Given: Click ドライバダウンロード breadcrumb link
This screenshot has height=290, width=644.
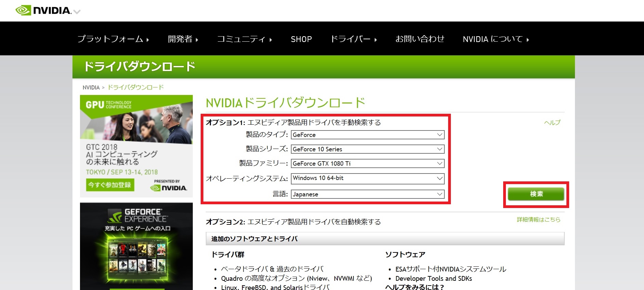Looking at the screenshot, I should [136, 87].
